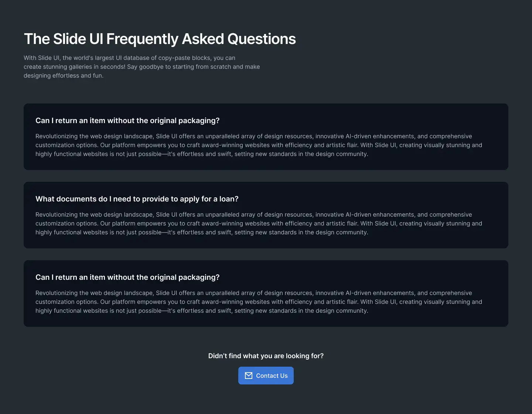Click "With Slide UI, the world's largest" intro line
532x414 pixels.
click(69, 58)
